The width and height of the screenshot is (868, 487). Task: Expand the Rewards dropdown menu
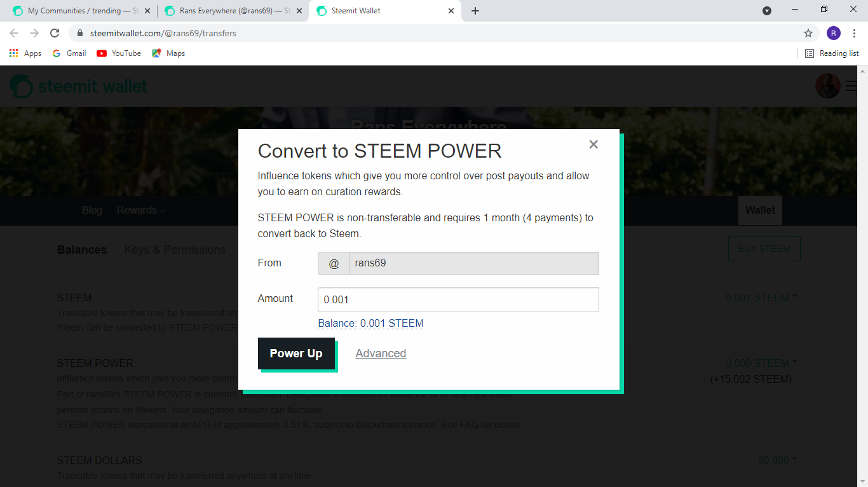(140, 210)
